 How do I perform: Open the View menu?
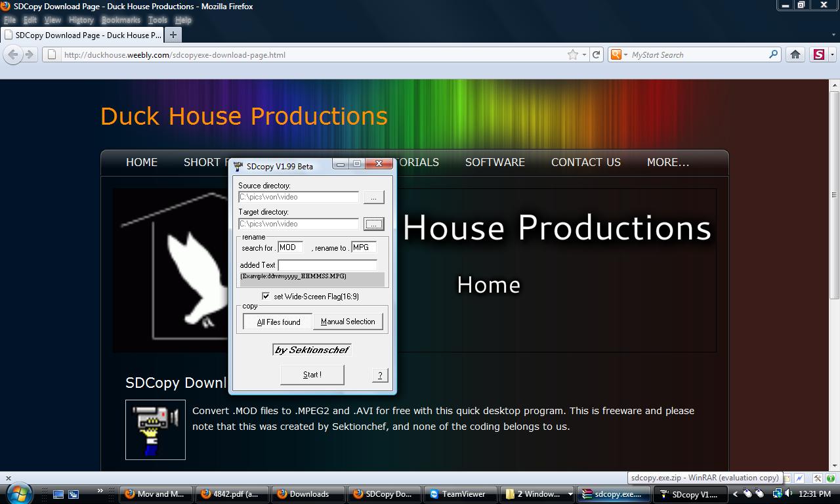[x=52, y=20]
